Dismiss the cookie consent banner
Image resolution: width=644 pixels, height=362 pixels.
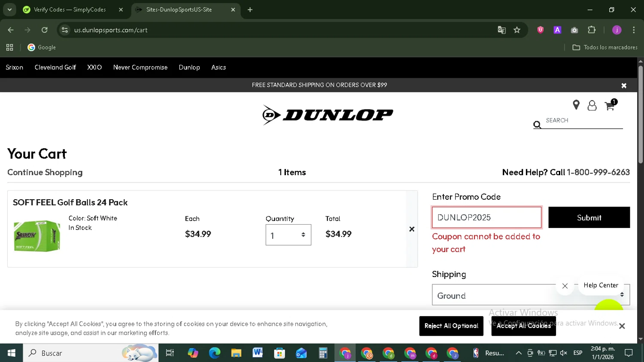[622, 326]
